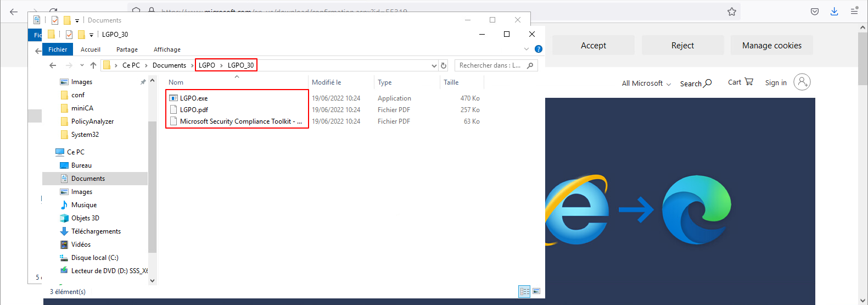Open the All Microsoft dropdown menu
This screenshot has height=305, width=868.
646,84
